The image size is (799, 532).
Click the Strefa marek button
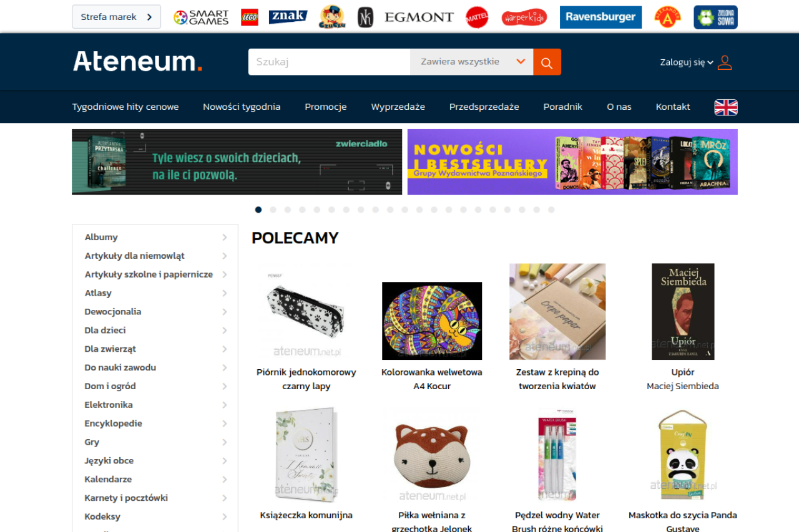117,17
